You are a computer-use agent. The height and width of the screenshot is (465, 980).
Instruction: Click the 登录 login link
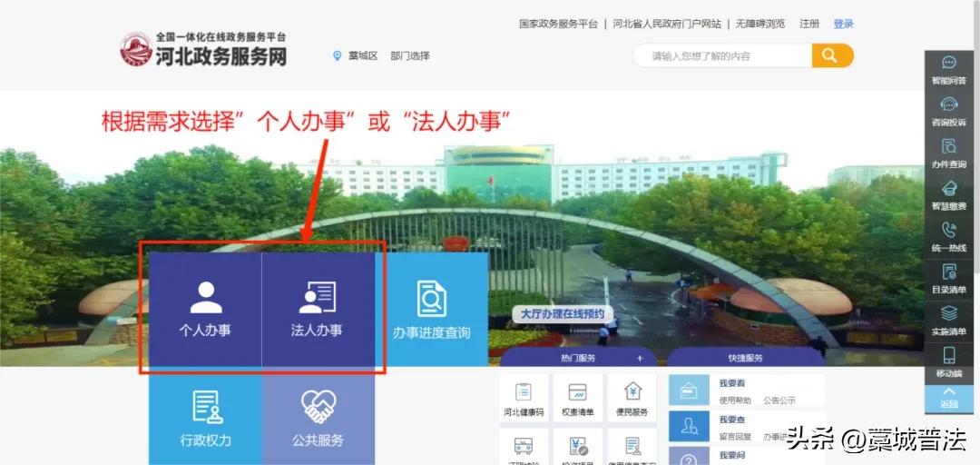(843, 24)
